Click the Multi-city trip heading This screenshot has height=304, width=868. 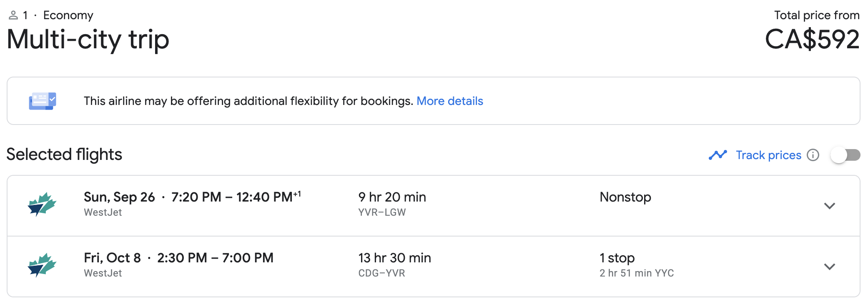tap(88, 40)
